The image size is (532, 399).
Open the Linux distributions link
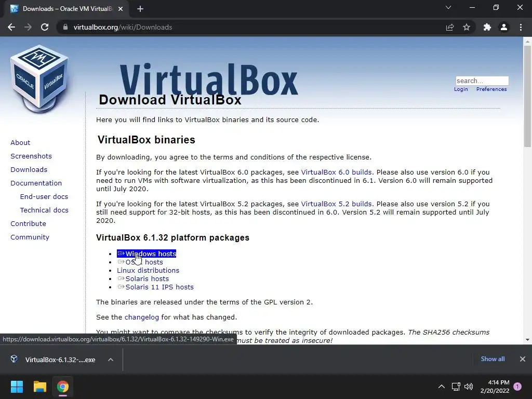(x=148, y=270)
